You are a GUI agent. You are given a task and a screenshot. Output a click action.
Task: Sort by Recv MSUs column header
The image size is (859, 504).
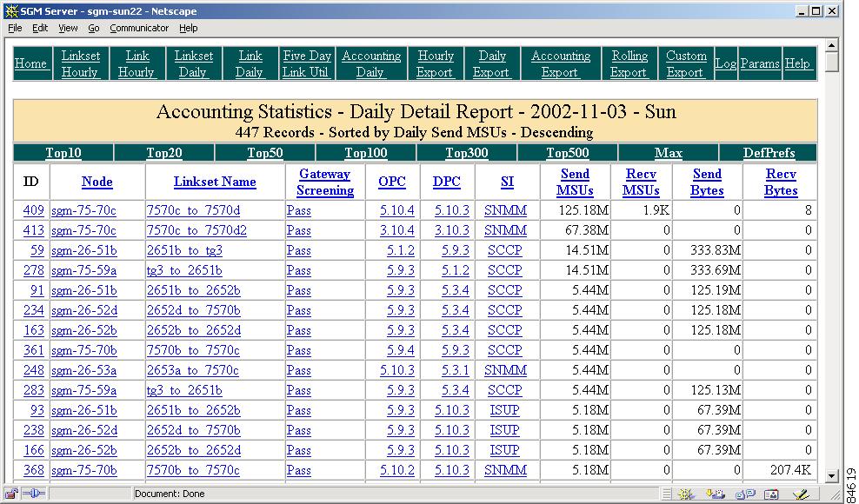pos(641,182)
